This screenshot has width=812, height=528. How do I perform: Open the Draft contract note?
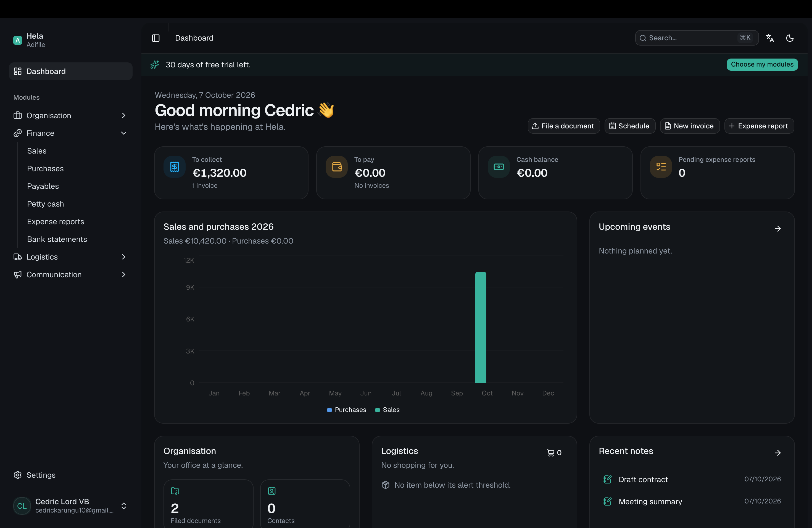click(692, 479)
